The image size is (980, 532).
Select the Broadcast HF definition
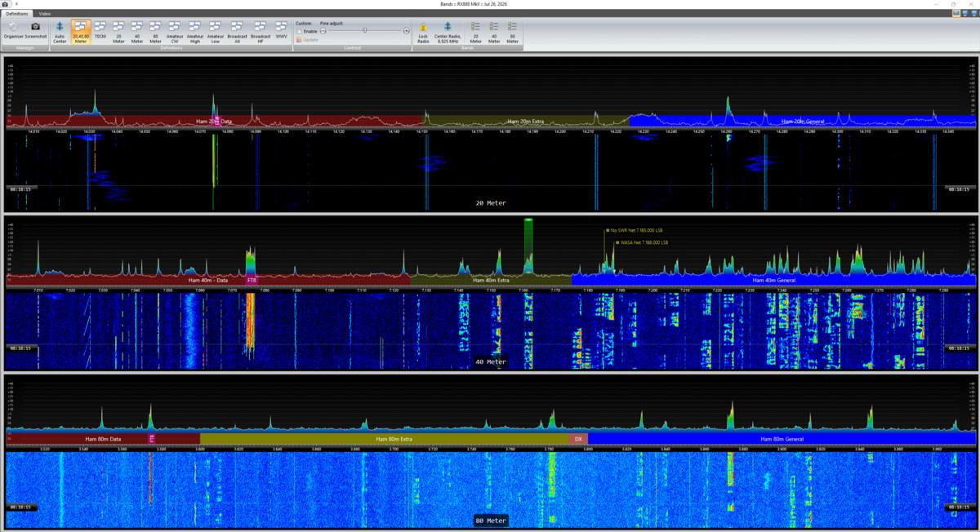[x=261, y=32]
